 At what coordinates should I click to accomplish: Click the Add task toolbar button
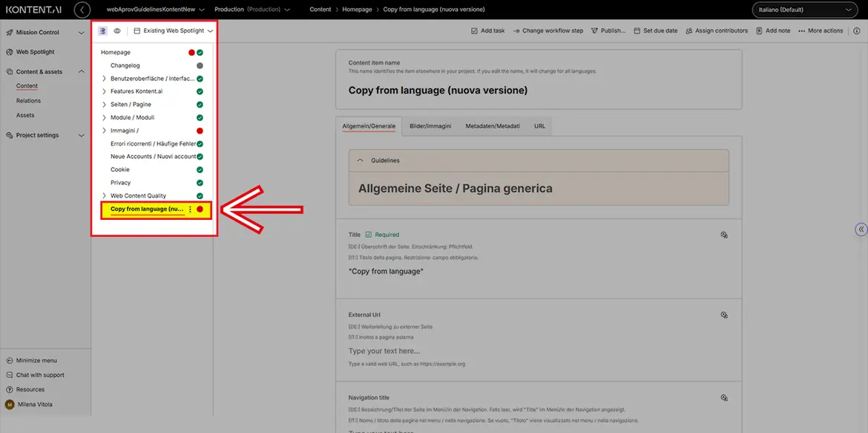click(488, 31)
